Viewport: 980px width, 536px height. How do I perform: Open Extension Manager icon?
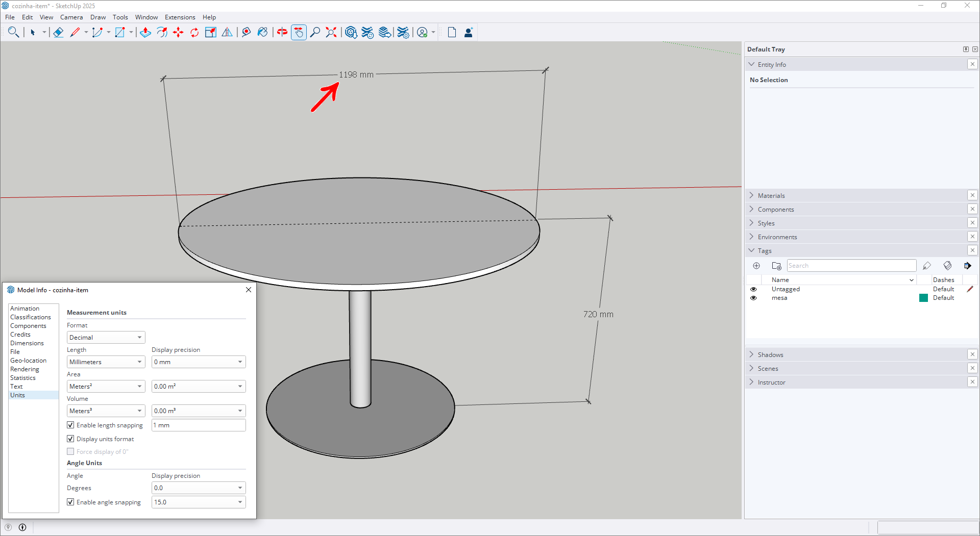click(403, 32)
